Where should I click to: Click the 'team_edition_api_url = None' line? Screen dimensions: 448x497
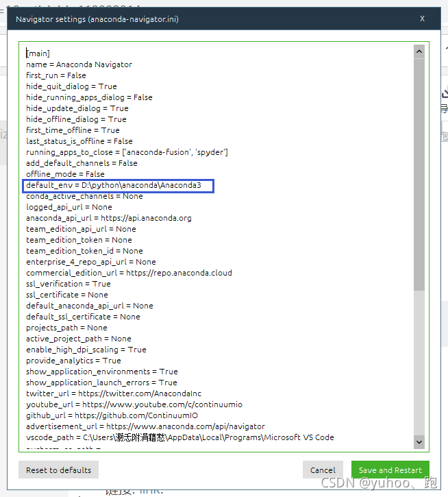pos(81,229)
